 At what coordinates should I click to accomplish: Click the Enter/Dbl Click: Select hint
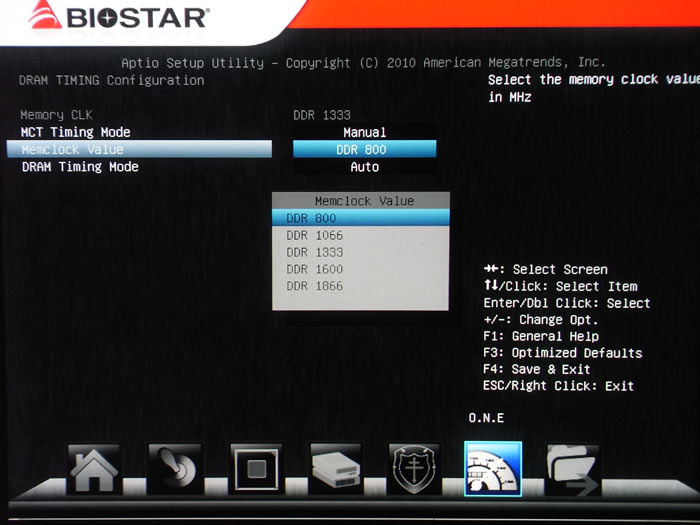coord(567,303)
